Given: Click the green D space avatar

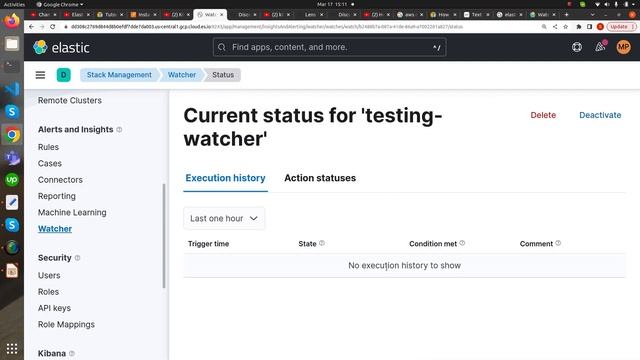Looking at the screenshot, I should (x=64, y=75).
